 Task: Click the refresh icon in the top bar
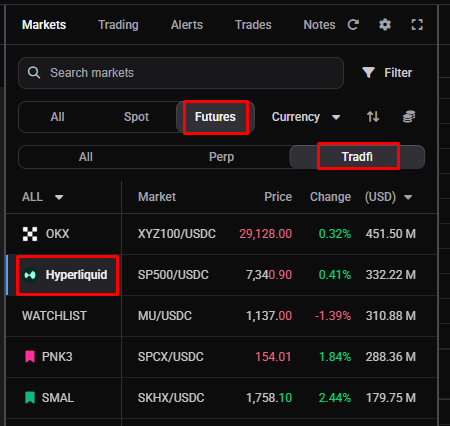pyautogui.click(x=353, y=25)
